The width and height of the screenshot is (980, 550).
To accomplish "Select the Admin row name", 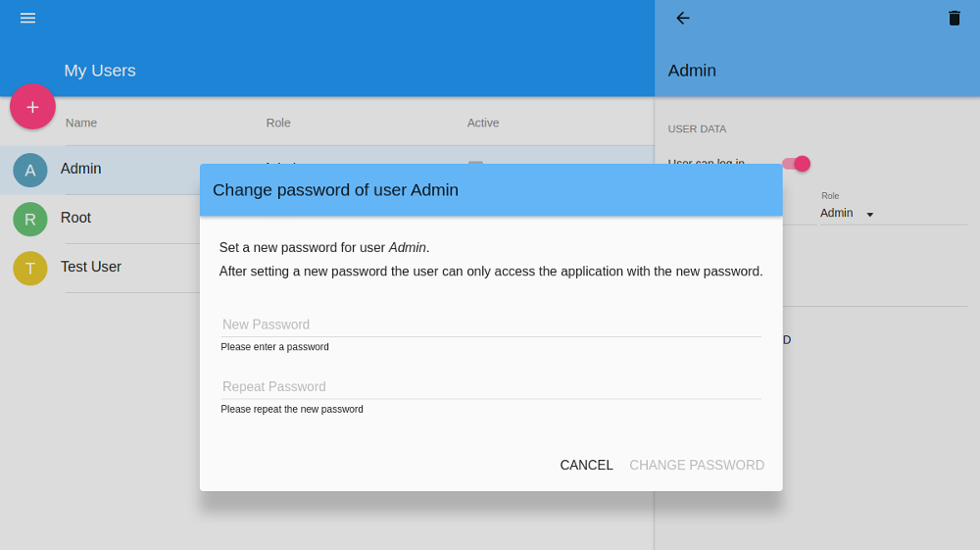I will coord(80,168).
